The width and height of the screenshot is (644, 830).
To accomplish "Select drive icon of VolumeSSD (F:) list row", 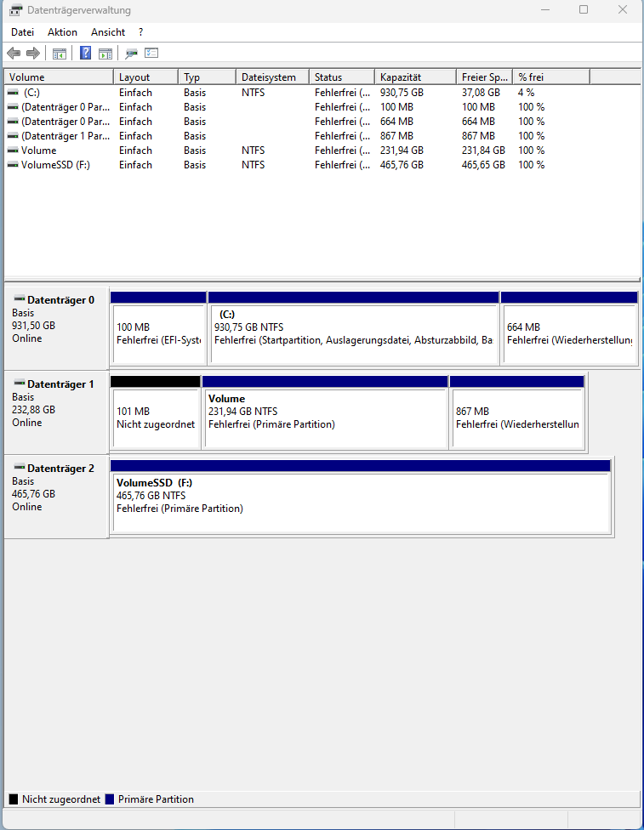I will (x=13, y=165).
